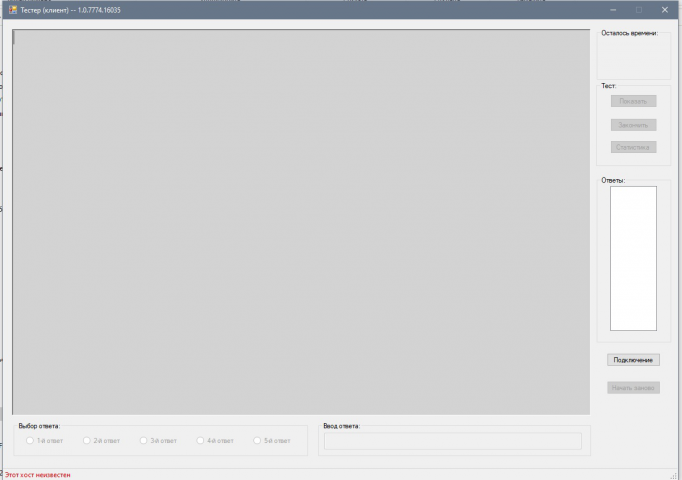Click the status message Этот хост неизвестен
This screenshot has height=480, width=682.
(x=38, y=475)
